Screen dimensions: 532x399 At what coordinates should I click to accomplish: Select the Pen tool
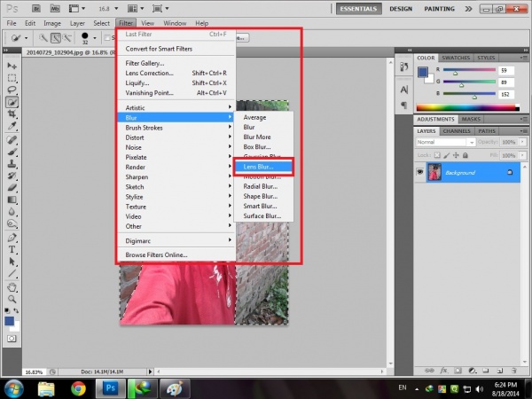[12, 238]
